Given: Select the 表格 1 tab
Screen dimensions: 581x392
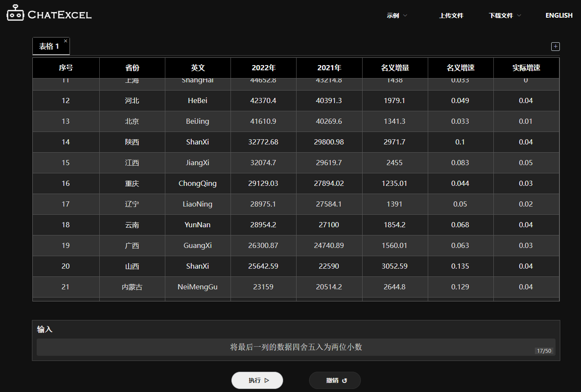Looking at the screenshot, I should click(x=49, y=47).
